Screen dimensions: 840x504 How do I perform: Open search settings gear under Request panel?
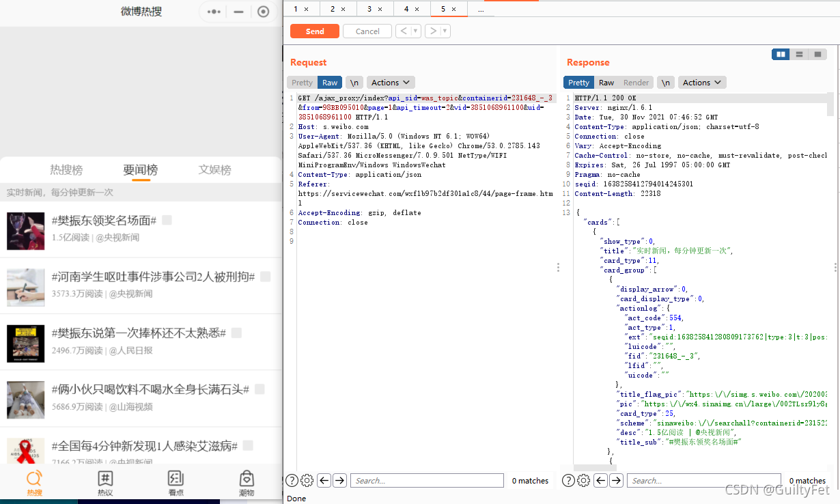[307, 481]
